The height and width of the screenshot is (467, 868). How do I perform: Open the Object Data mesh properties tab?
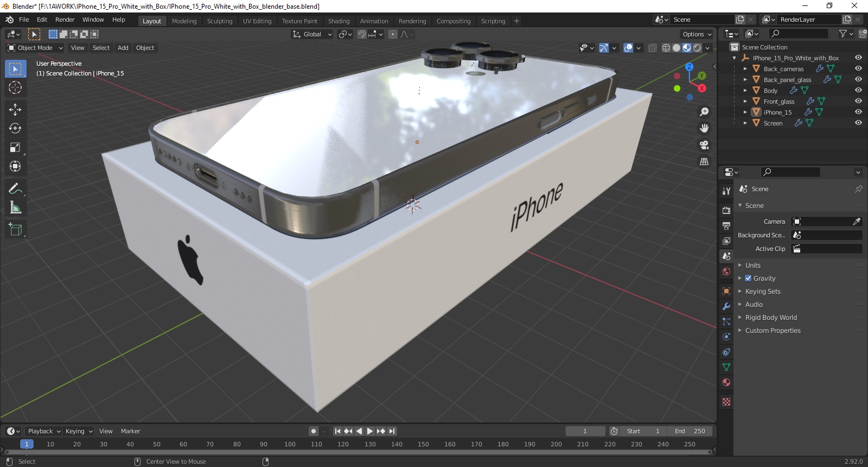point(726,367)
